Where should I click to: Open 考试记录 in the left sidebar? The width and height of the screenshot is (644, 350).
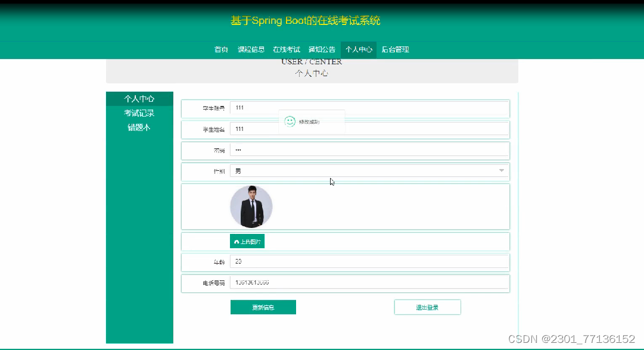tap(139, 113)
